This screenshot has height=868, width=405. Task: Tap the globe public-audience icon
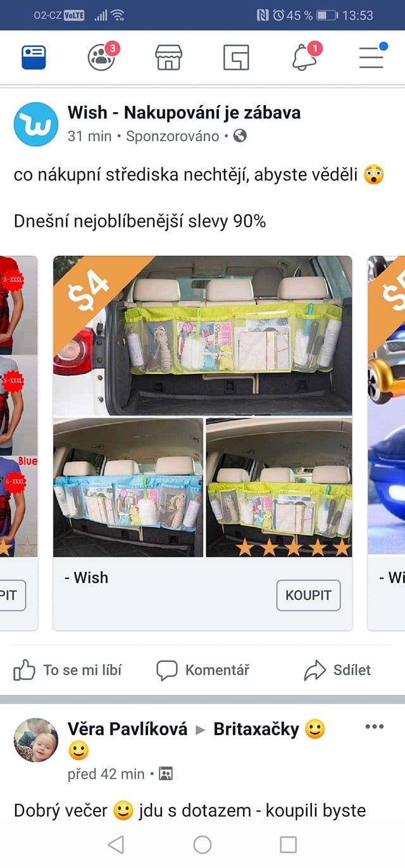coord(240,136)
